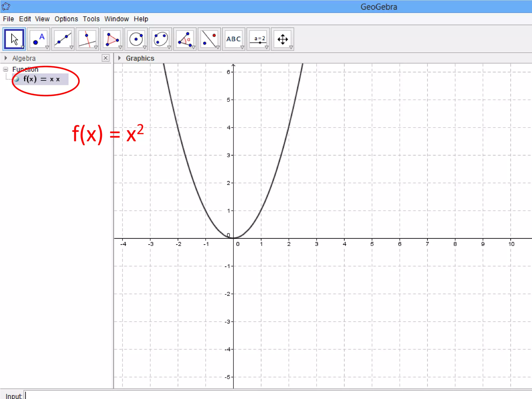Expand the Graphics view style bar arrow
532x399 pixels.
(x=119, y=58)
